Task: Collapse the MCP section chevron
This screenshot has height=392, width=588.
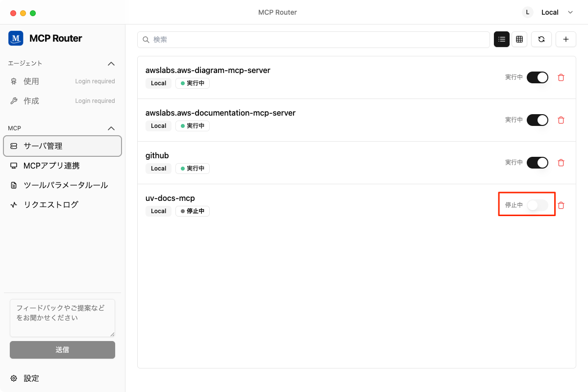Action: (x=111, y=128)
